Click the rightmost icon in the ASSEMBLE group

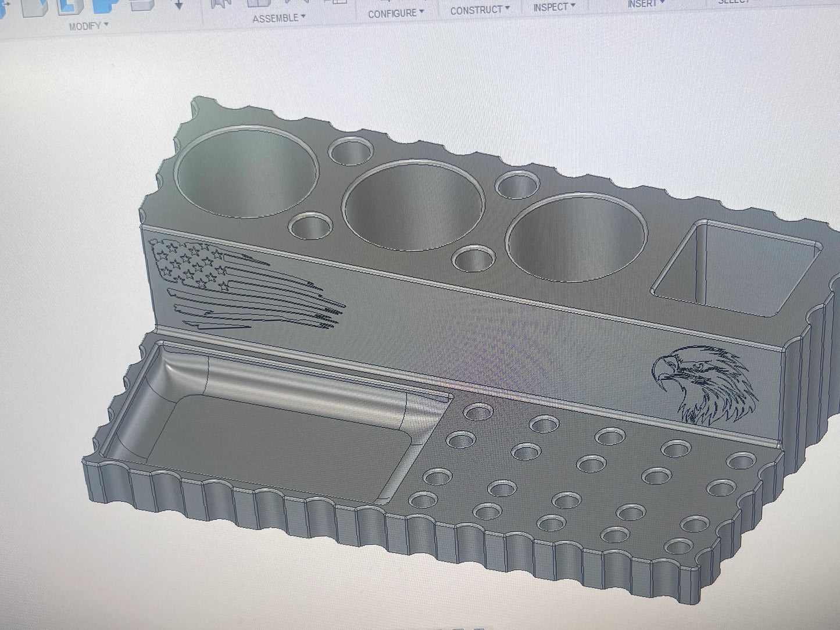(335, 2)
